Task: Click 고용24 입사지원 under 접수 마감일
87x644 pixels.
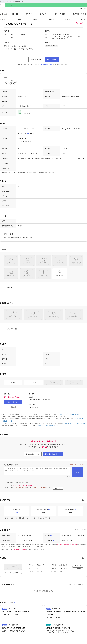Action: pos(13,402)
